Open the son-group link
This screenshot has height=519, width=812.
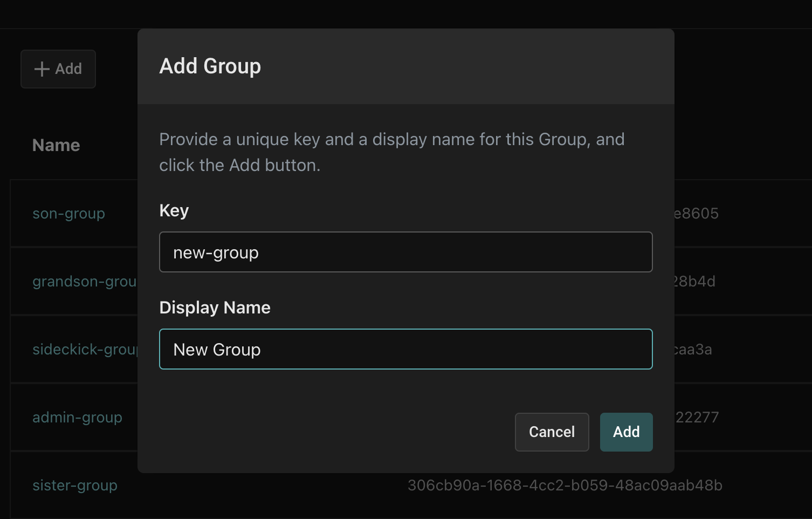point(68,214)
